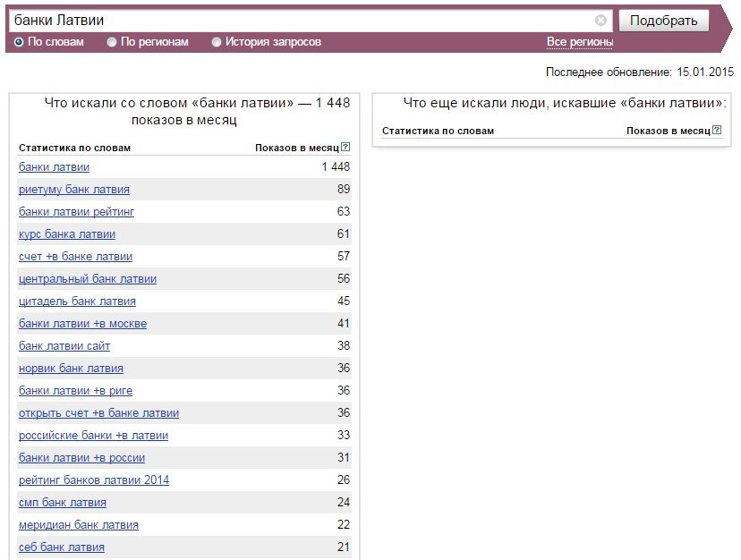
Task: Select the 'История запросов' radio button
Action: pos(216,42)
